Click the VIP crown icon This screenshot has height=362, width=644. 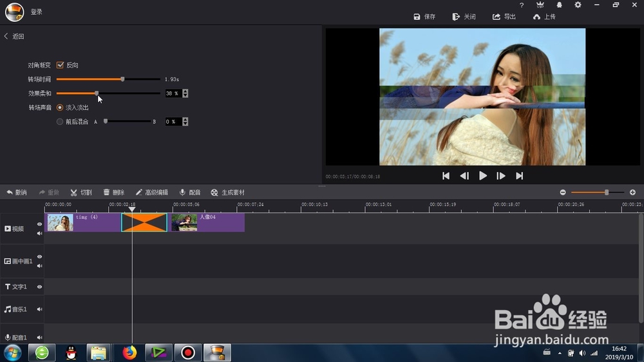(x=540, y=5)
